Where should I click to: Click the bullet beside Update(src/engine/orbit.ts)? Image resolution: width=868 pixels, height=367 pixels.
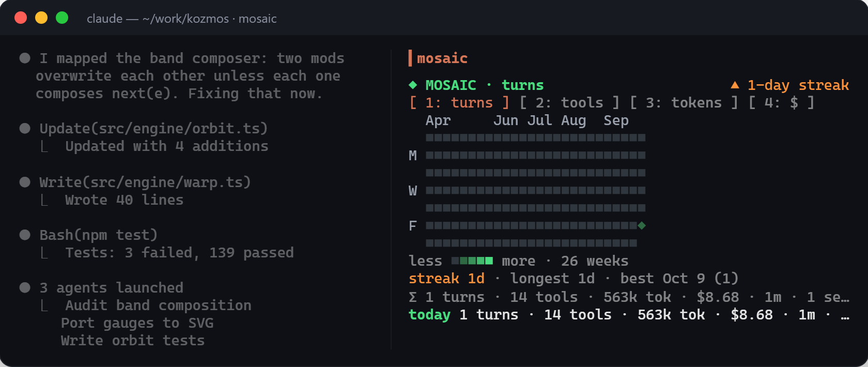click(x=25, y=128)
